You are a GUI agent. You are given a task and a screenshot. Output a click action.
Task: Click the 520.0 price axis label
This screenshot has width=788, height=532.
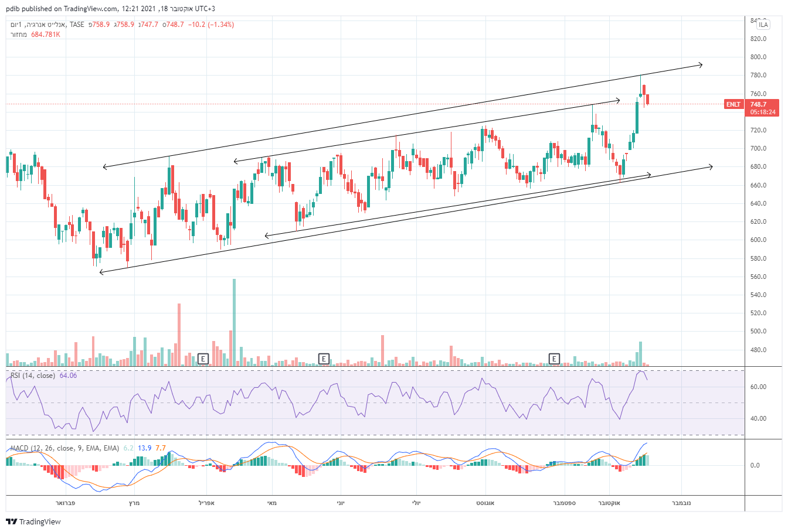coord(759,313)
